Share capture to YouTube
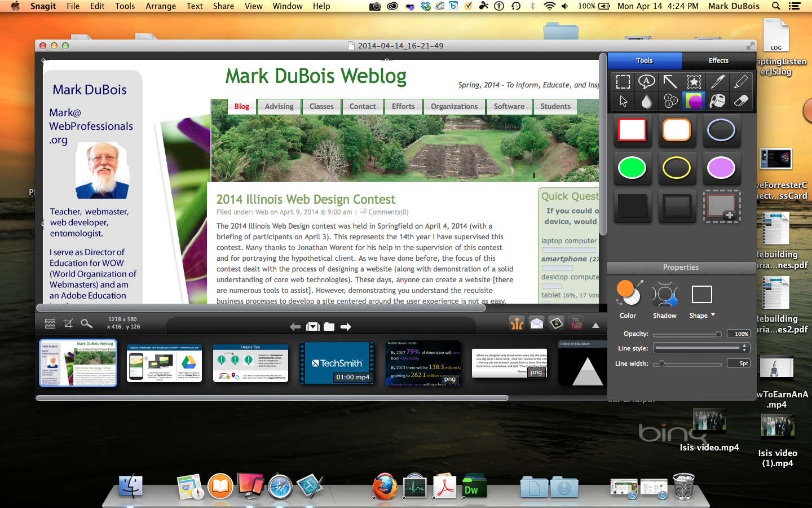812x508 pixels. tap(576, 323)
